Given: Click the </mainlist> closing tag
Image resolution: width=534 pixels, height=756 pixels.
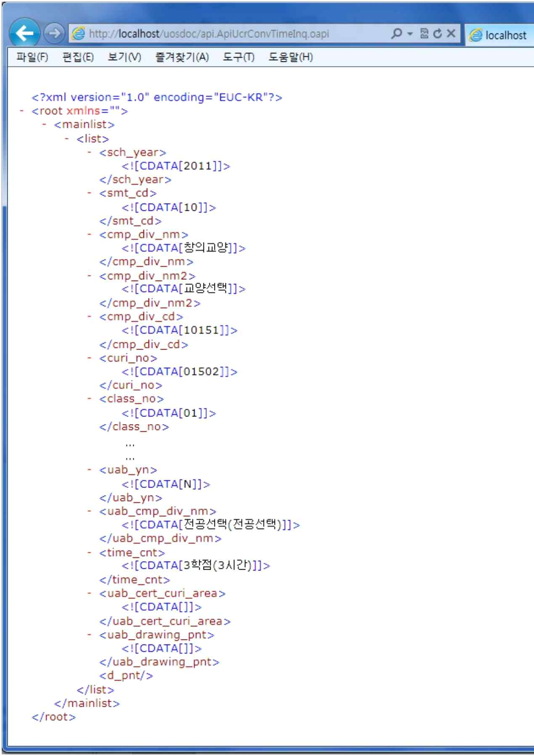Looking at the screenshot, I should (x=87, y=703).
